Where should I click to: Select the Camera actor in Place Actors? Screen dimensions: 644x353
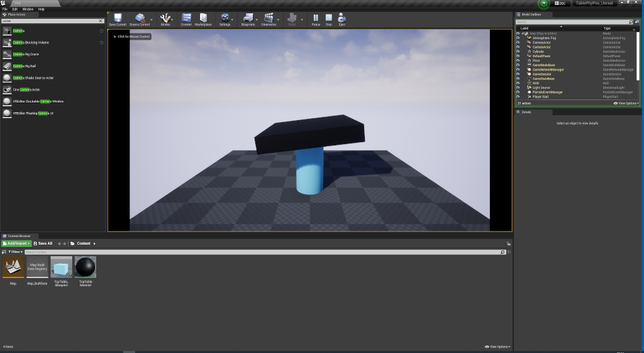tap(53, 31)
